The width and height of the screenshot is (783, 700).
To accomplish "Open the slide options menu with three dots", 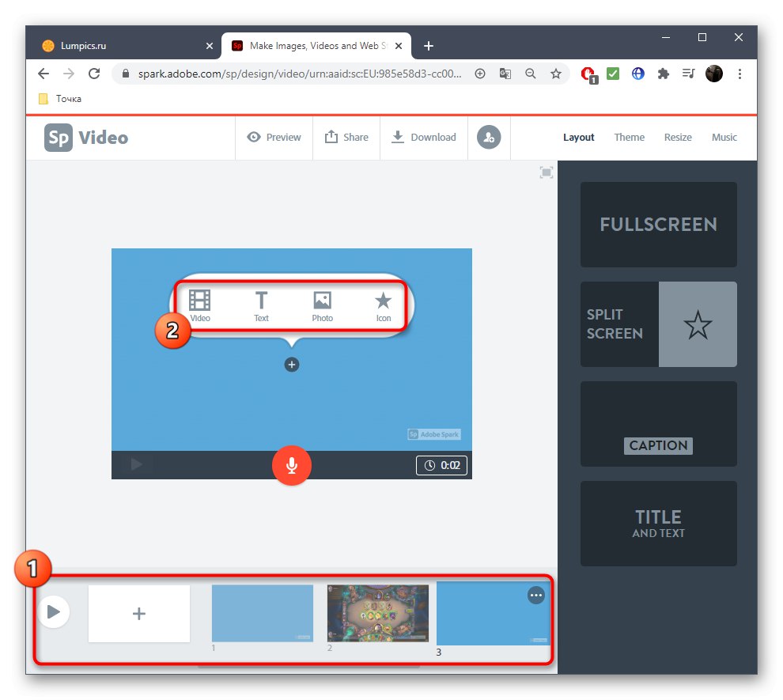I will coord(536,595).
